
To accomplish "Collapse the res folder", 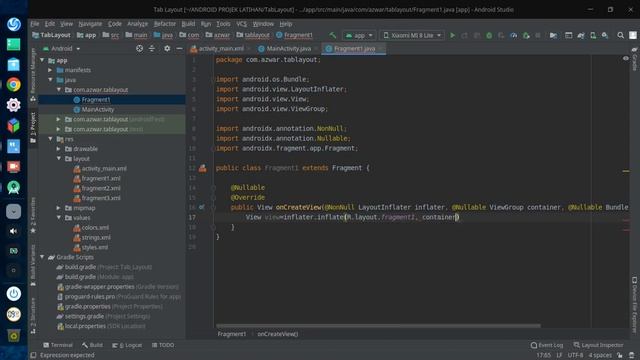I will tap(51, 139).
